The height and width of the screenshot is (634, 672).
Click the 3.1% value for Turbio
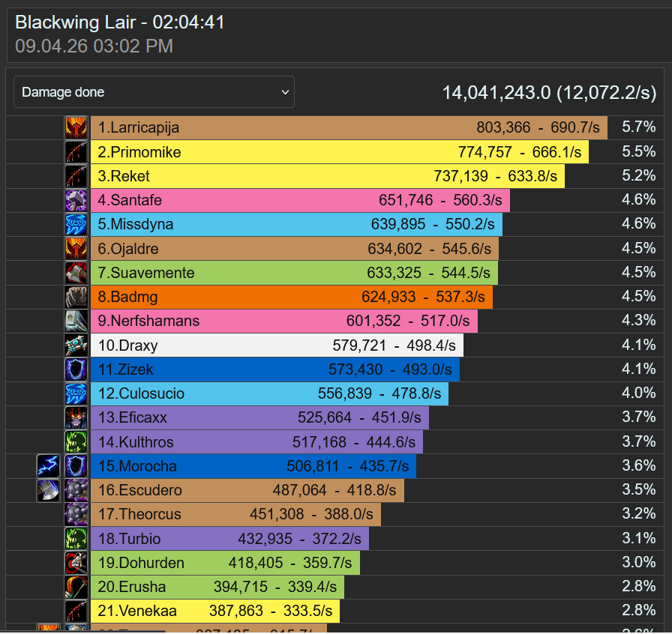(x=638, y=537)
